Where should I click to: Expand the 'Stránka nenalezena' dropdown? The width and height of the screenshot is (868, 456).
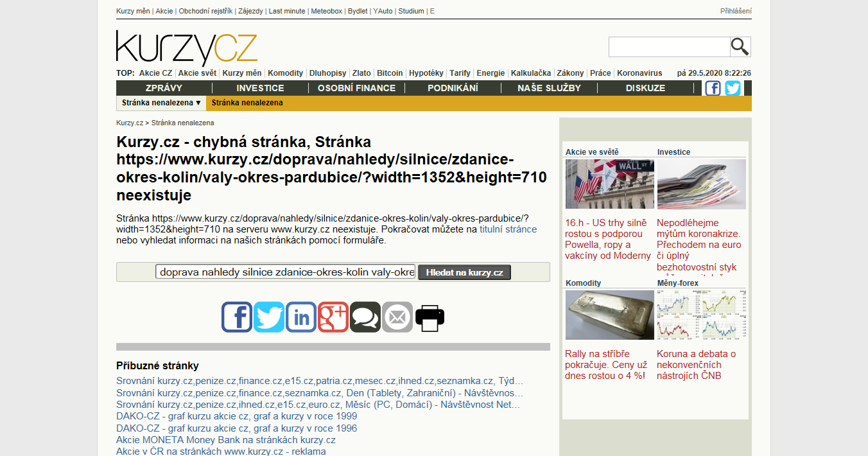tap(161, 103)
